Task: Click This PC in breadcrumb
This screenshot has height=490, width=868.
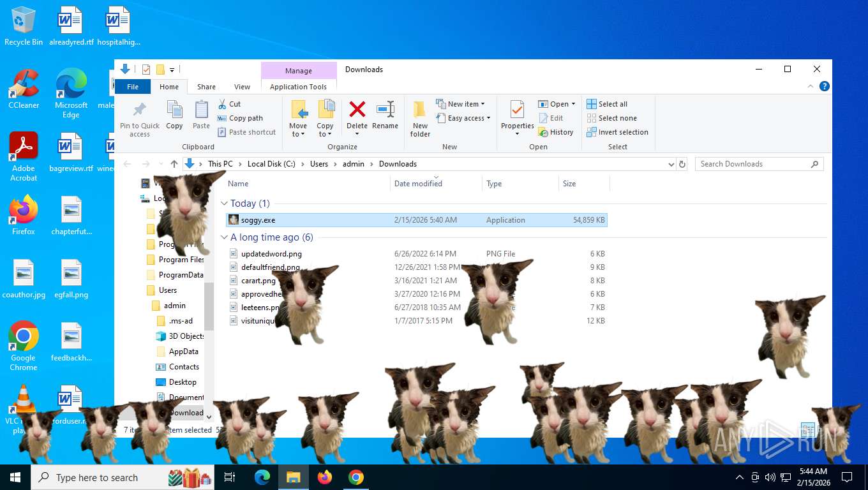Action: (x=220, y=164)
